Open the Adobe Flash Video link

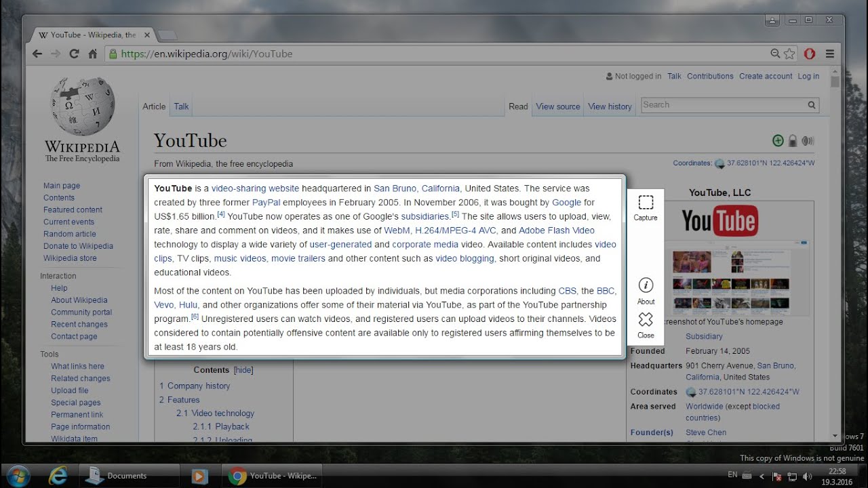point(557,230)
